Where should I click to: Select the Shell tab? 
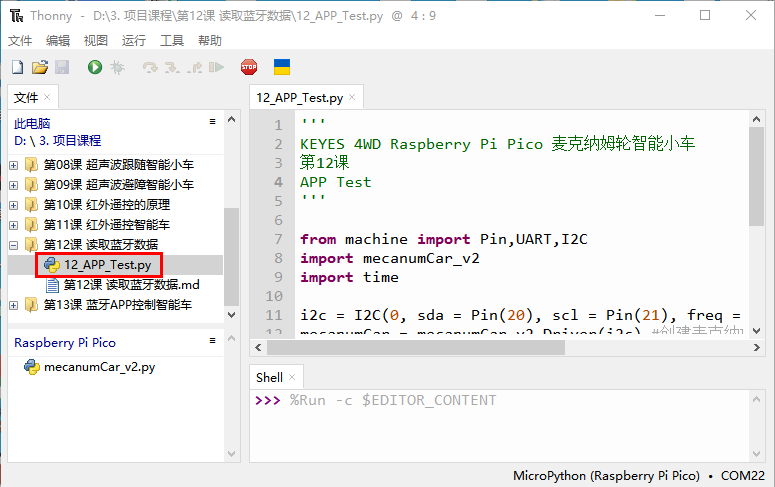[269, 377]
